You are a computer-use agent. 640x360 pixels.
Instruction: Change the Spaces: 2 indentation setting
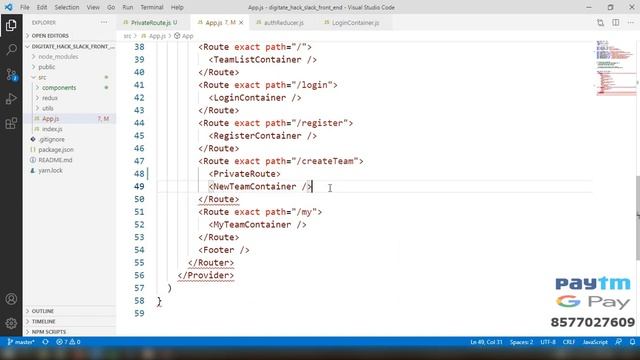click(521, 342)
